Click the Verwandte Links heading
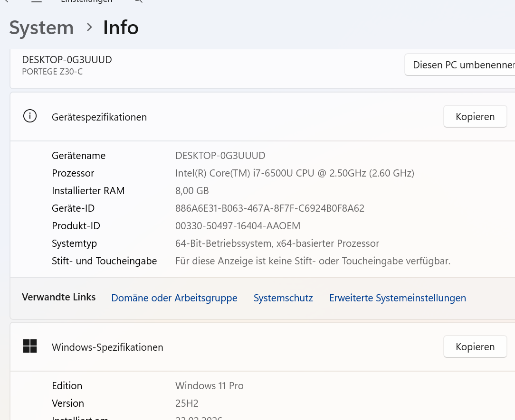 (59, 297)
